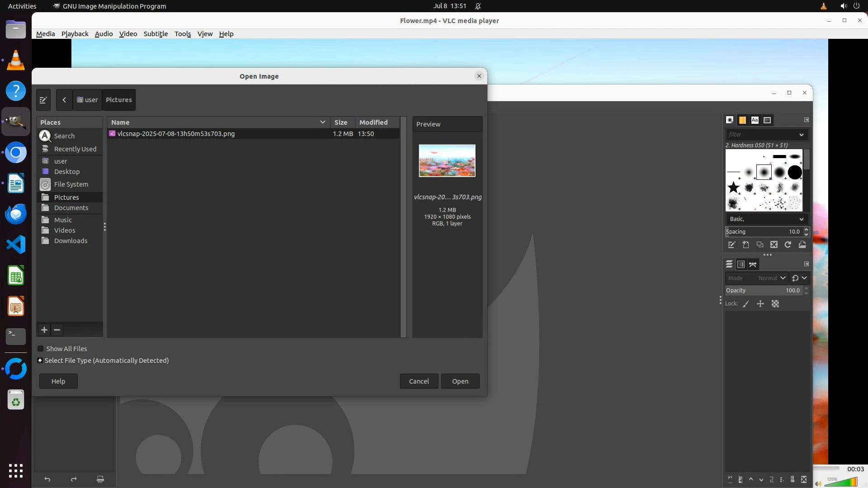Click the refresh brushes icon
This screenshot has width=868, height=488.
[x=788, y=244]
